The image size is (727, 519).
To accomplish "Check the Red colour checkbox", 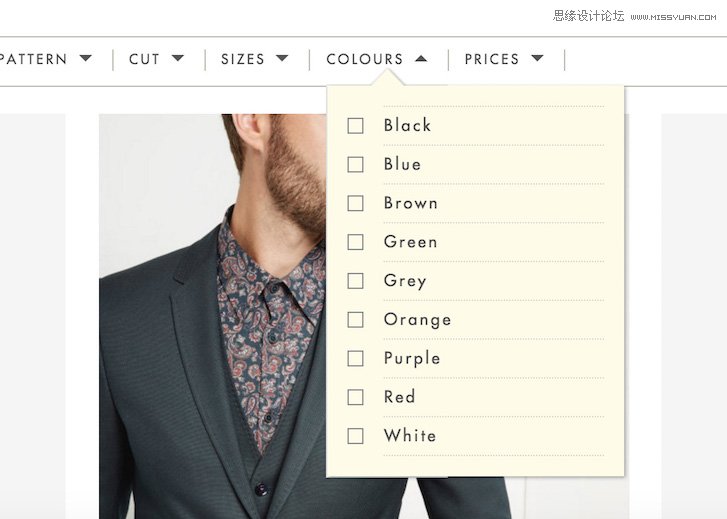I will 355,397.
